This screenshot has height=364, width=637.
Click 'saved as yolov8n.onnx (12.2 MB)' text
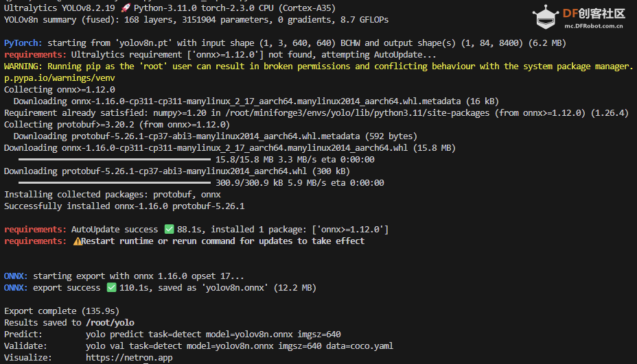[x=238, y=288]
